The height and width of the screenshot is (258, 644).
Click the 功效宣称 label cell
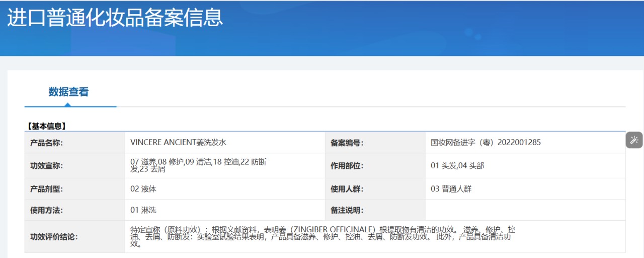(75, 166)
